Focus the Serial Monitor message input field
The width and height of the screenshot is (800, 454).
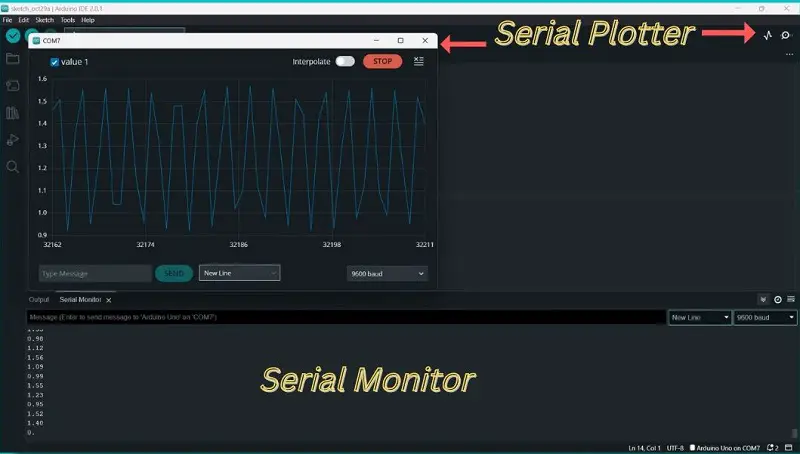[346, 317]
